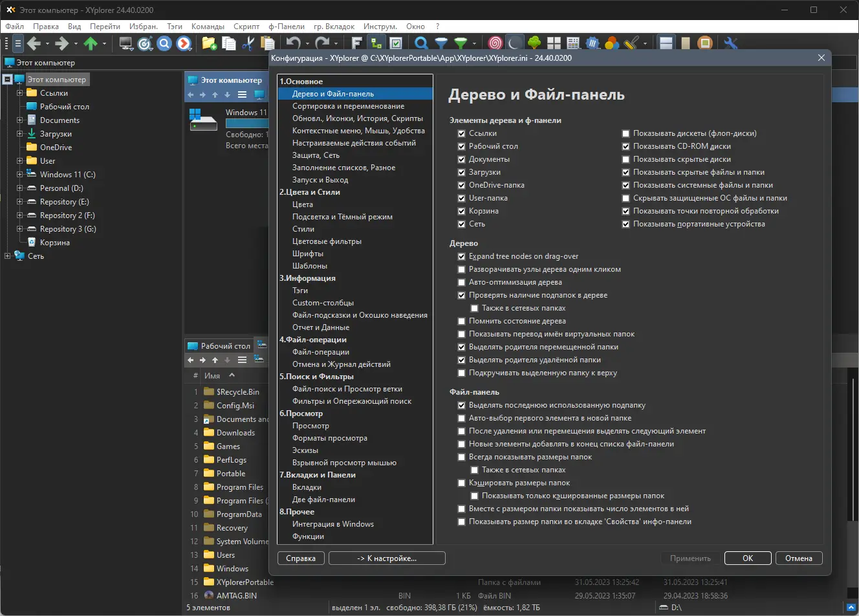
Task: Toggle the green tree structure icon
Action: click(376, 43)
